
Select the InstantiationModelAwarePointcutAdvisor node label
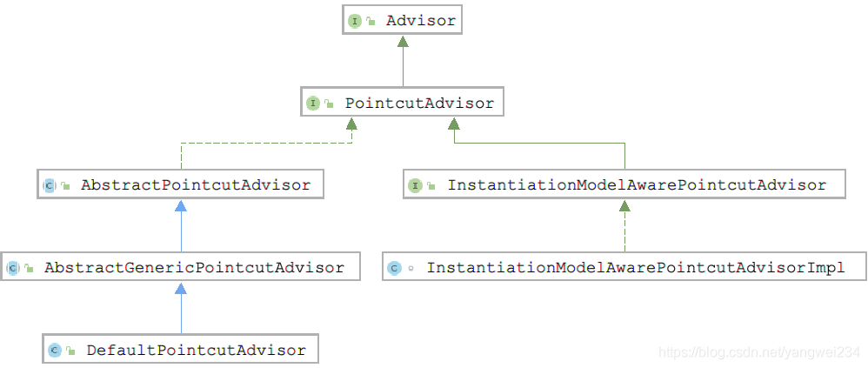(637, 184)
